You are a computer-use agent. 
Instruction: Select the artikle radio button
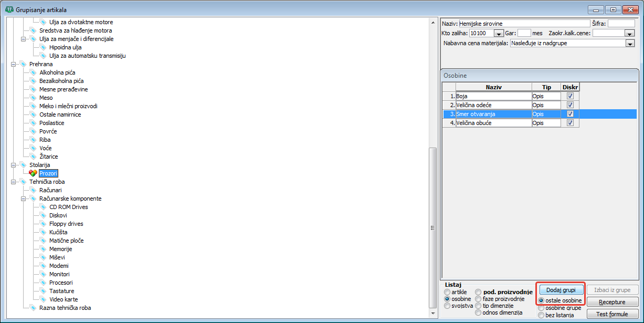pyautogui.click(x=447, y=292)
